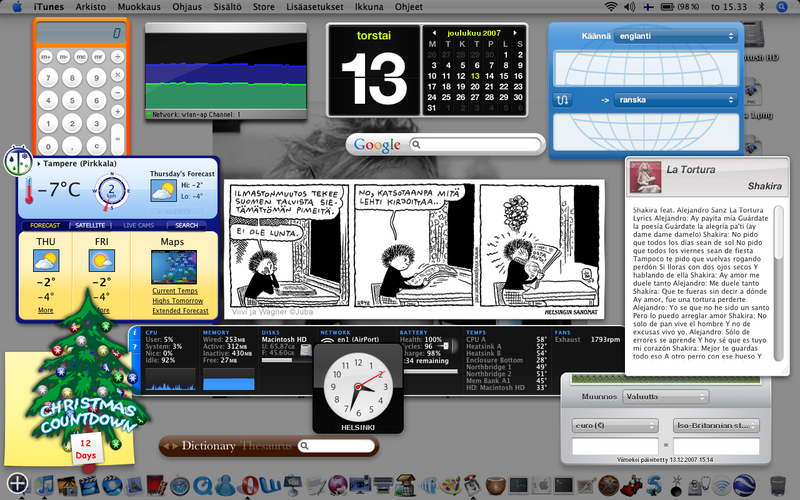Open the Extended Forecast link
Viewport: 800px width, 500px height.
click(180, 310)
